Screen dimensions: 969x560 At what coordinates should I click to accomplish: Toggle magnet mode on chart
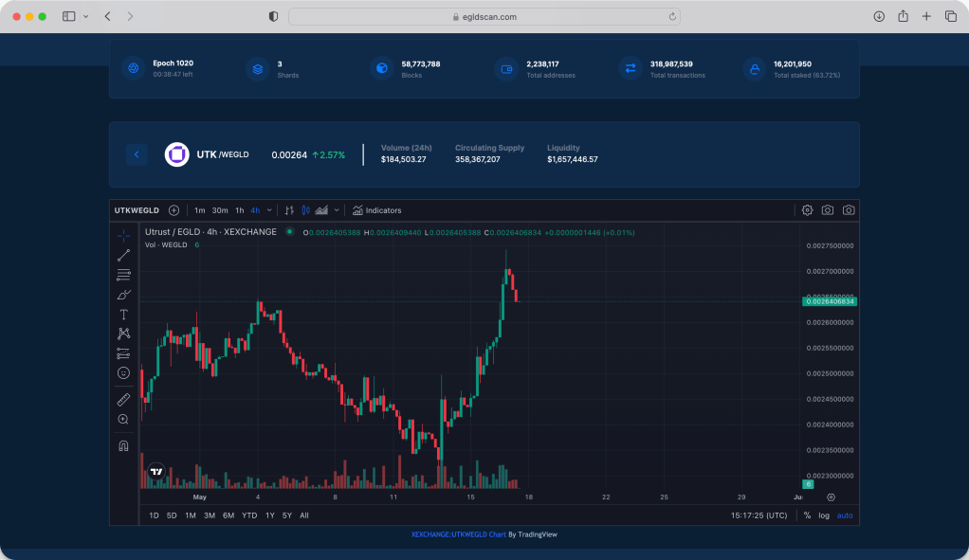click(x=123, y=445)
